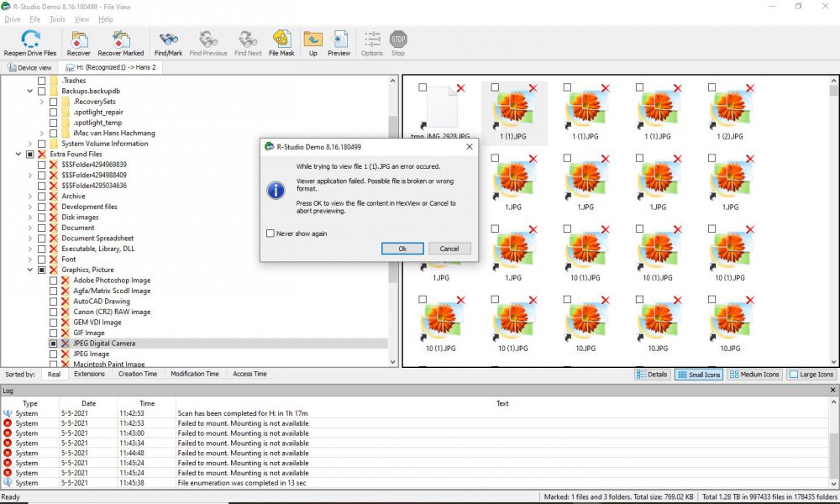Check the Archive folder checkbox
The height and width of the screenshot is (504, 840).
[41, 197]
